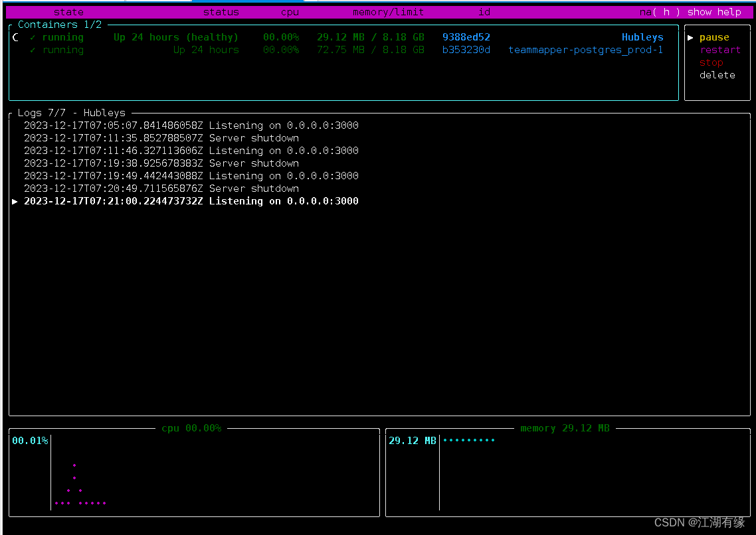Click the 29.12 MB / 8.18 GB memory value
Image resolution: width=756 pixels, height=535 pixels.
[x=370, y=37]
